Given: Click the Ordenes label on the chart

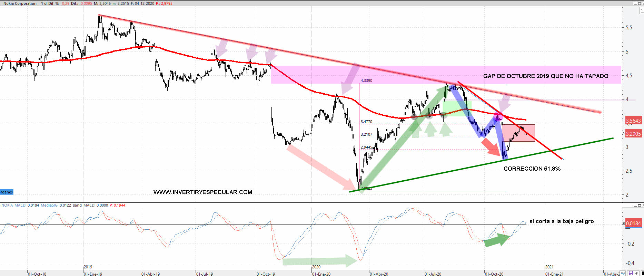Looking at the screenshot, I should pos(6,192).
